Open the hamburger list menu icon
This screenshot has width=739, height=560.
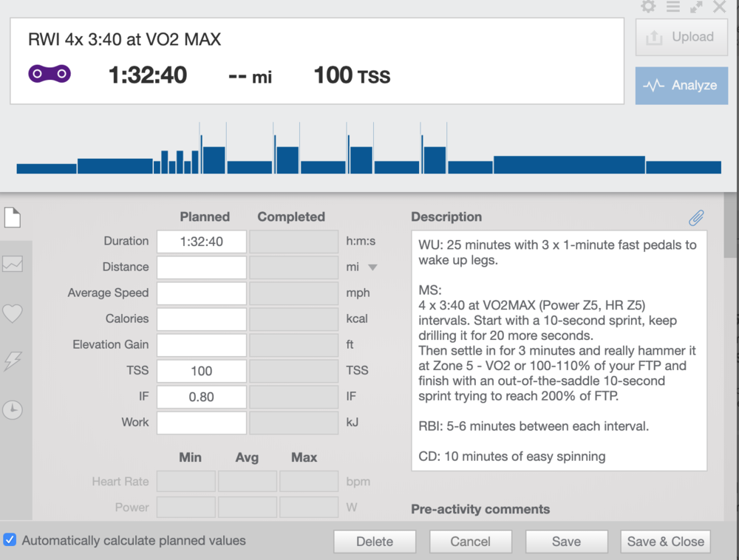[x=672, y=7]
